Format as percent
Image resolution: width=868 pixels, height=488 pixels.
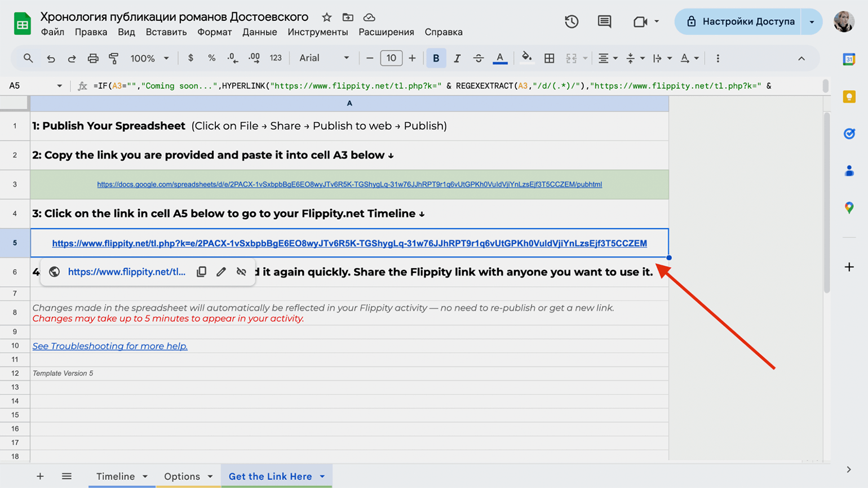(211, 58)
